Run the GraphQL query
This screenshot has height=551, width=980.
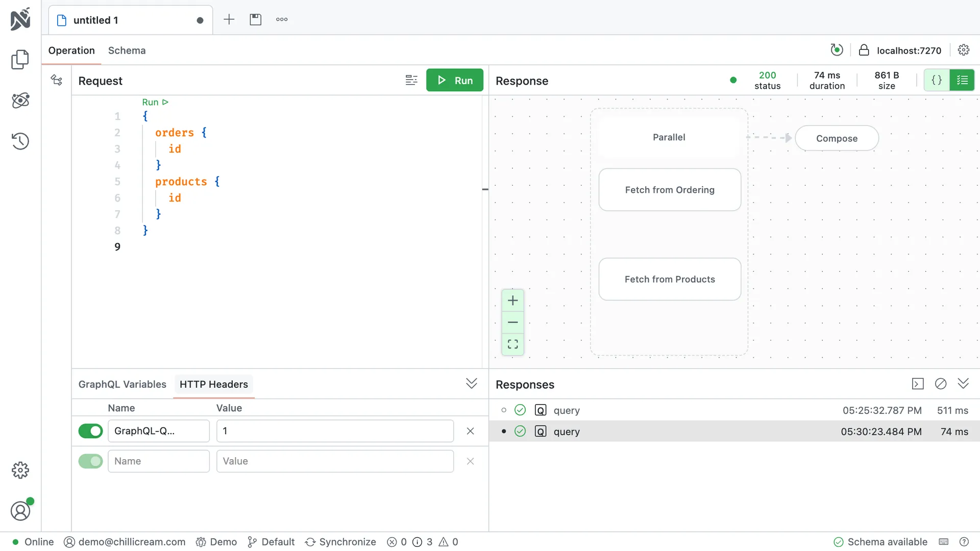tap(455, 80)
